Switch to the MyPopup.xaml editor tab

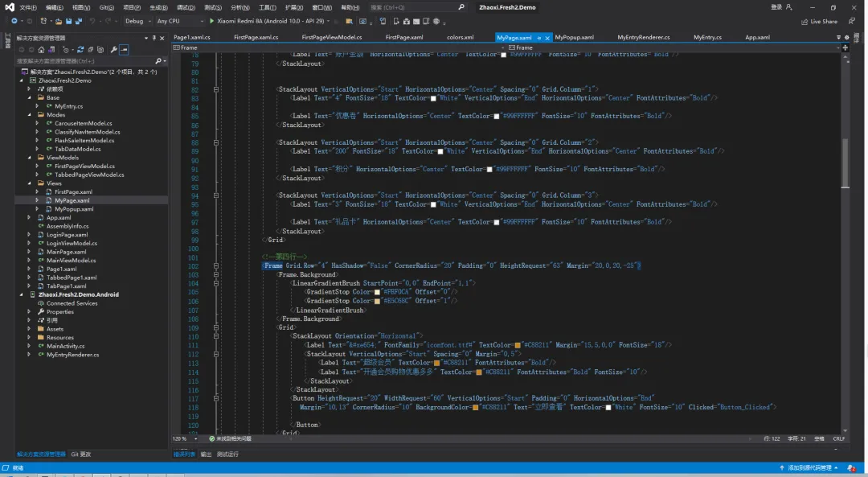(574, 37)
